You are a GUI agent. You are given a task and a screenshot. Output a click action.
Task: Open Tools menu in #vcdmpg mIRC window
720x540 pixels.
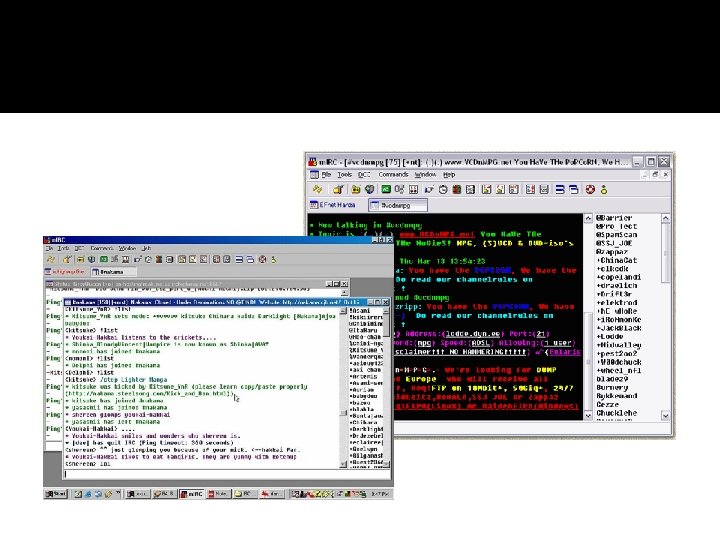(x=345, y=174)
